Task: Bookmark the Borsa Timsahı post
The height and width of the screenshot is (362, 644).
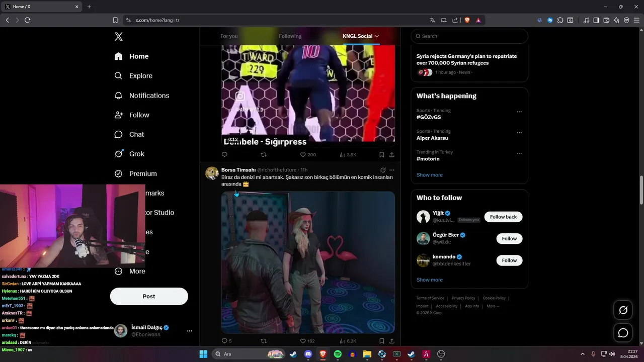Action: (382, 341)
